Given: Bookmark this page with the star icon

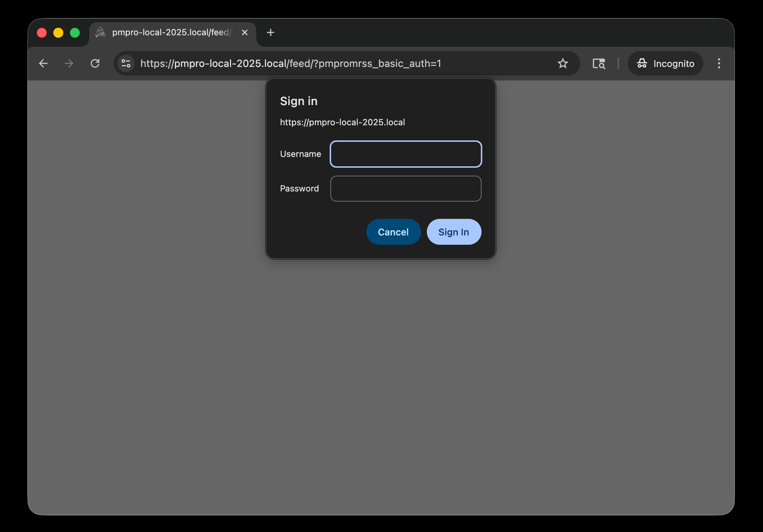Looking at the screenshot, I should (x=563, y=63).
